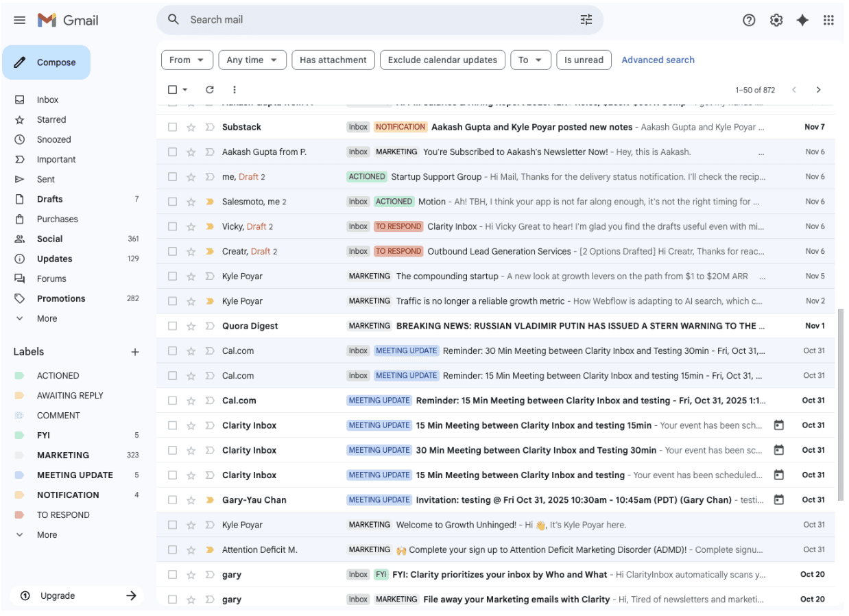Image resolution: width=849 pixels, height=616 pixels.
Task: Click the Gmail logo
Action: 68,20
